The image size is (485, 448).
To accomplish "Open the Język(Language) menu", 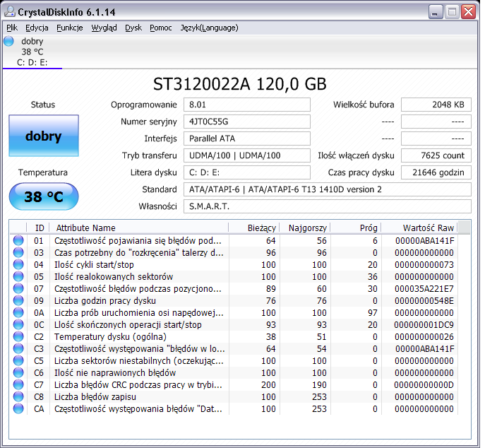I will pos(209,28).
